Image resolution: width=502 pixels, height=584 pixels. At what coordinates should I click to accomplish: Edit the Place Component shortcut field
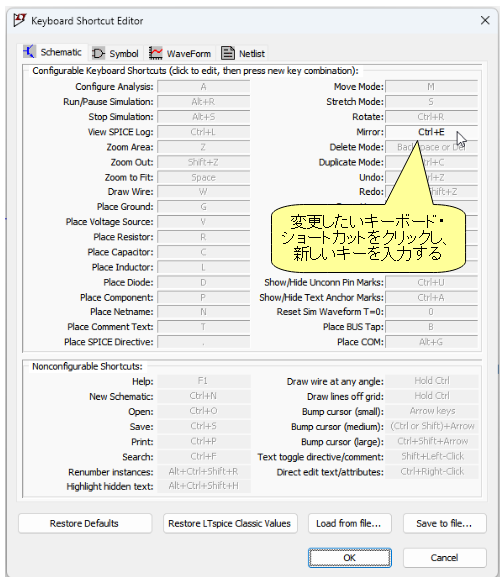click(203, 297)
